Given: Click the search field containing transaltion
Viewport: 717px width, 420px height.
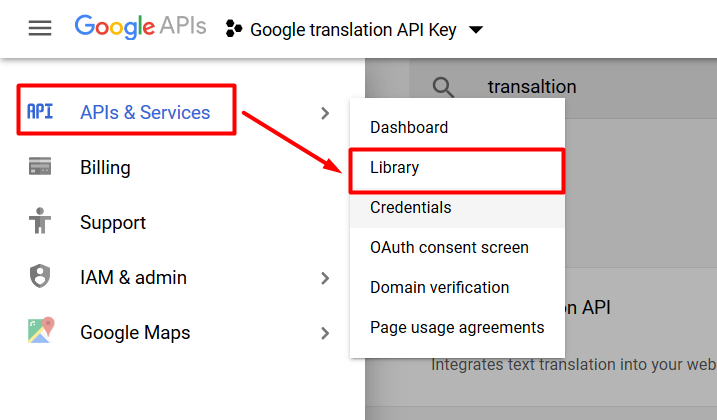Looking at the screenshot, I should 563,87.
